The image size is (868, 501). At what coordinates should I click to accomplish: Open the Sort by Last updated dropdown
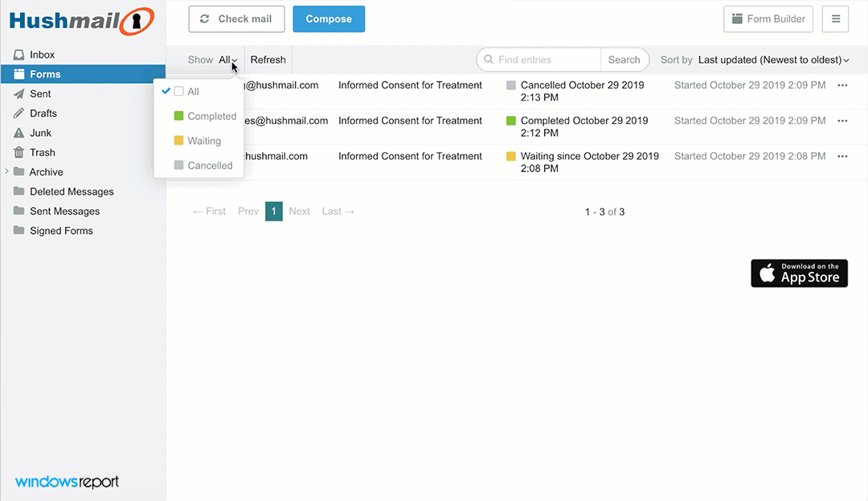pos(772,60)
